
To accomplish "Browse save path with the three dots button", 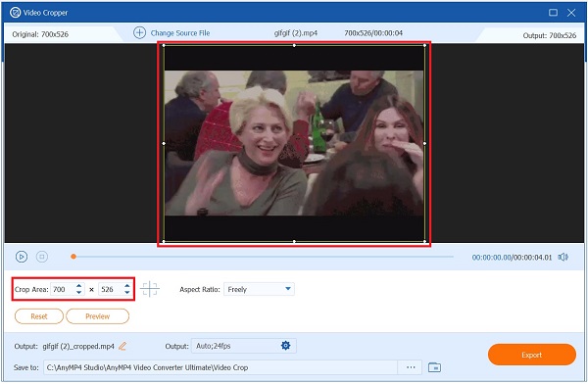I will coord(411,367).
